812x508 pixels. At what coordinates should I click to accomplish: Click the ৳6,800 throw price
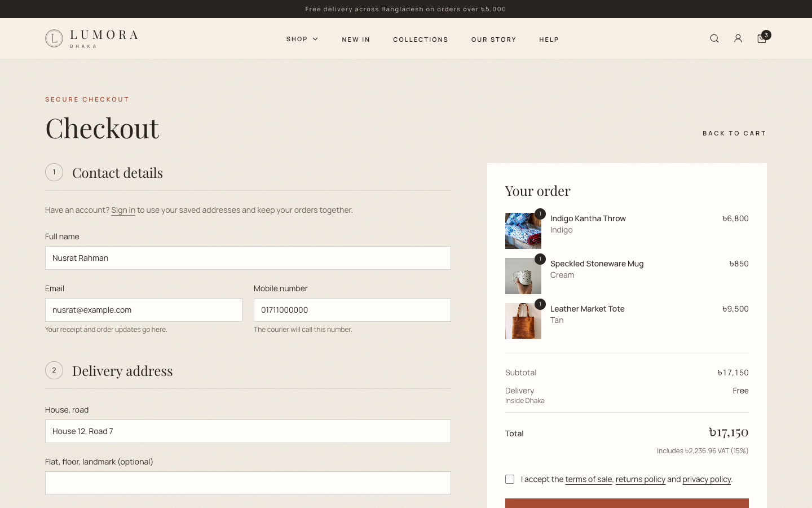[x=735, y=218]
